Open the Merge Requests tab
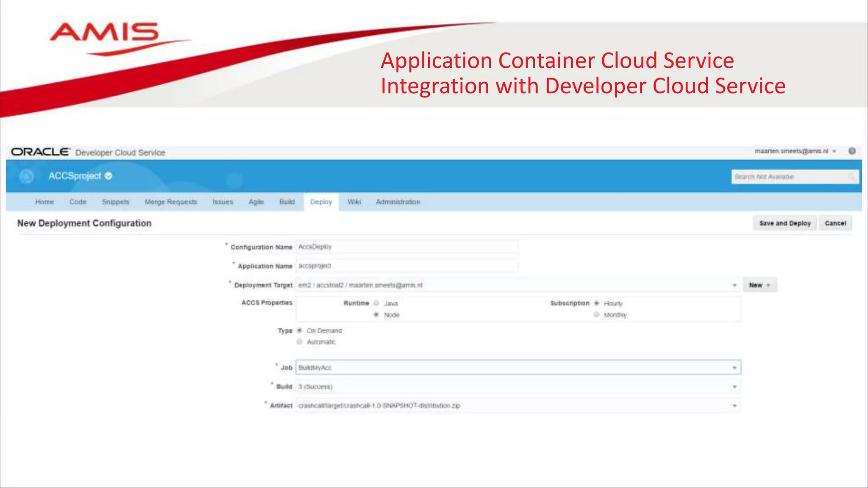The width and height of the screenshot is (868, 488). pos(171,202)
